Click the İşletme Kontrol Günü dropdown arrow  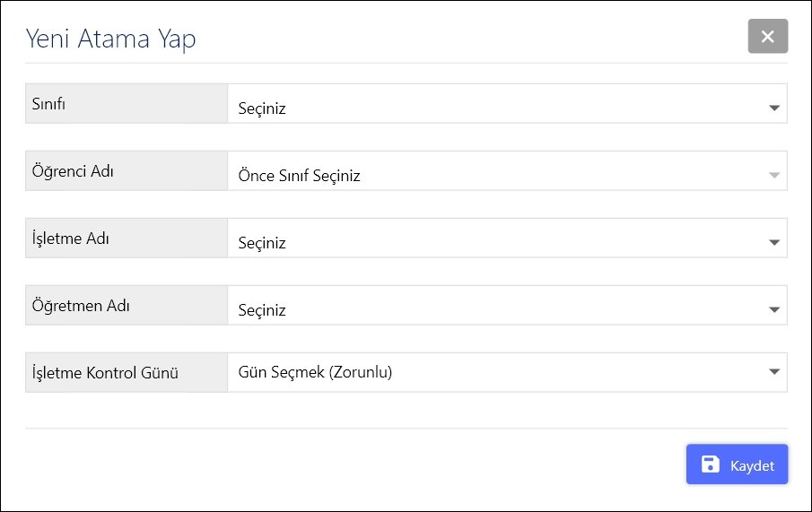pyautogui.click(x=774, y=372)
